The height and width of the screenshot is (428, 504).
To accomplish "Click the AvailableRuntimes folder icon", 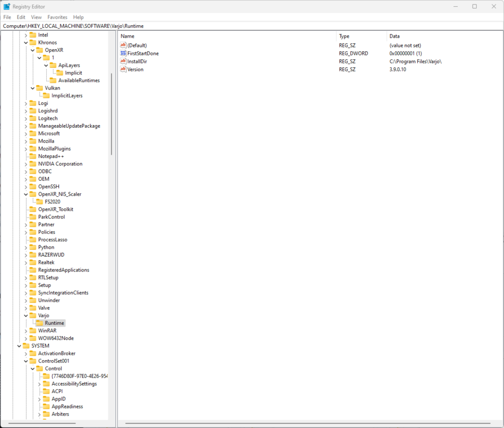I will [x=53, y=80].
